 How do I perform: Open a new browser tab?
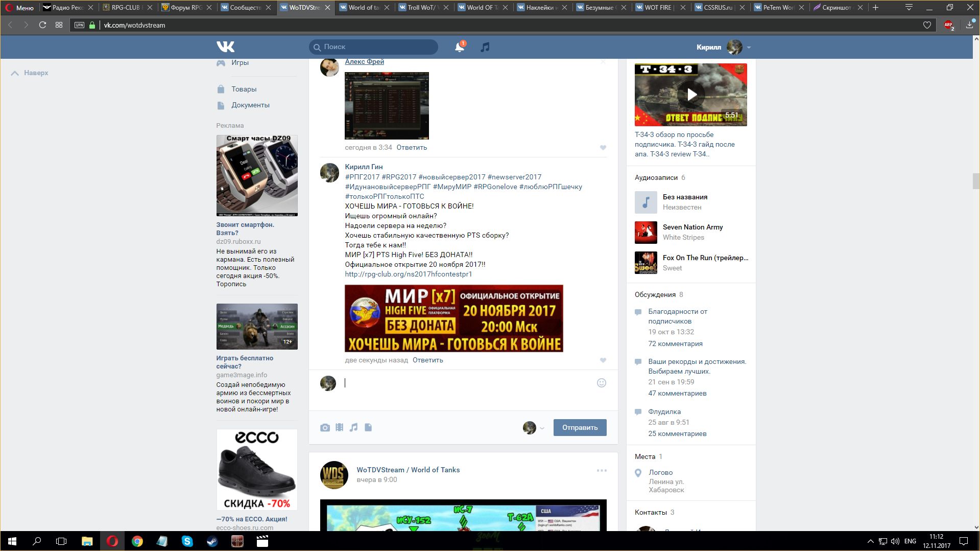tap(875, 8)
